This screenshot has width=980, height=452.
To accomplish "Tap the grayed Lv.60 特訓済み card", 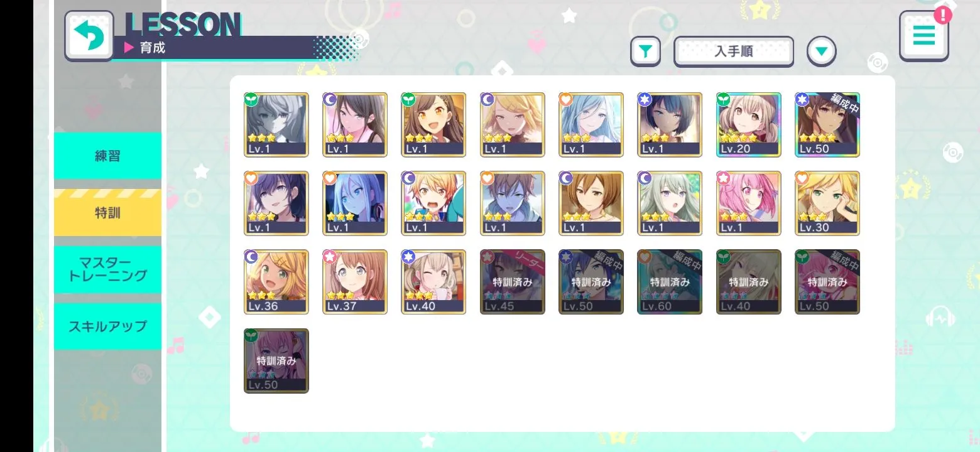I will point(670,282).
